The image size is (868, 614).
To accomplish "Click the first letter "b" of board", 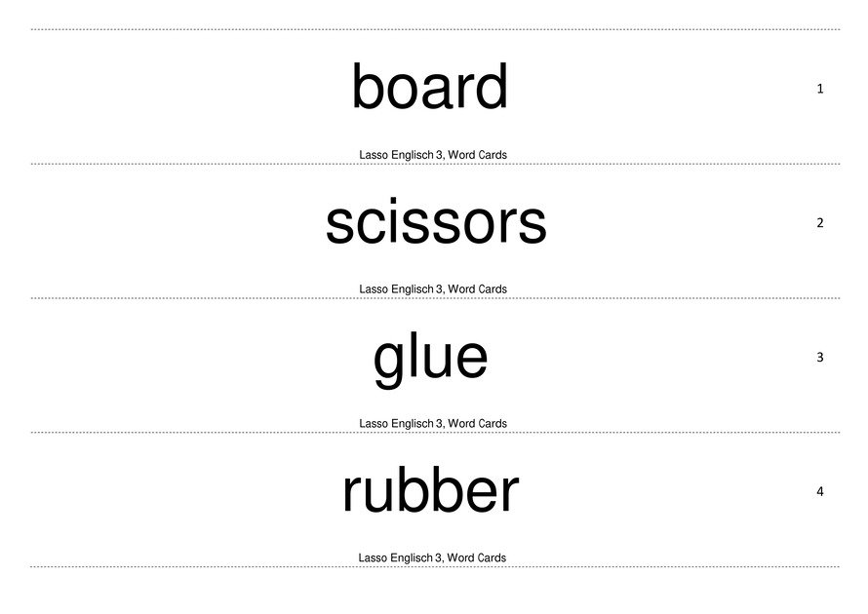I will pyautogui.click(x=368, y=88).
